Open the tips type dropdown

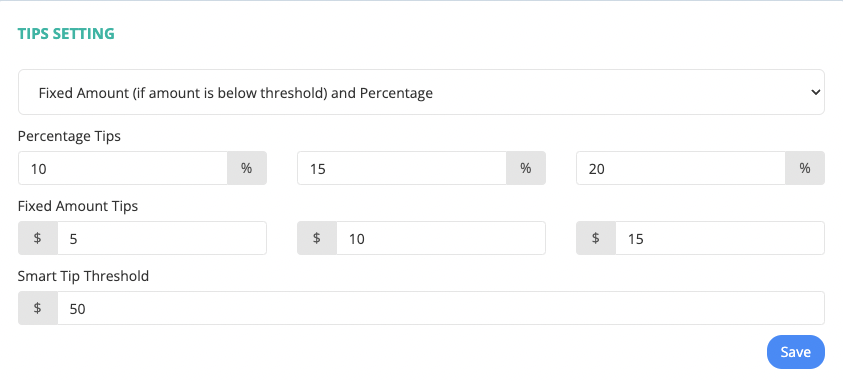[421, 92]
